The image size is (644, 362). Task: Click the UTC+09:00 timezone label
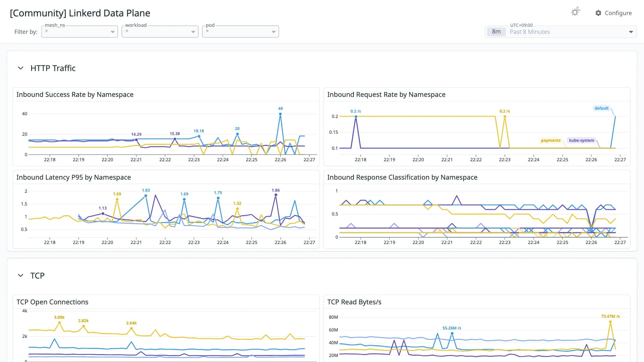click(521, 25)
